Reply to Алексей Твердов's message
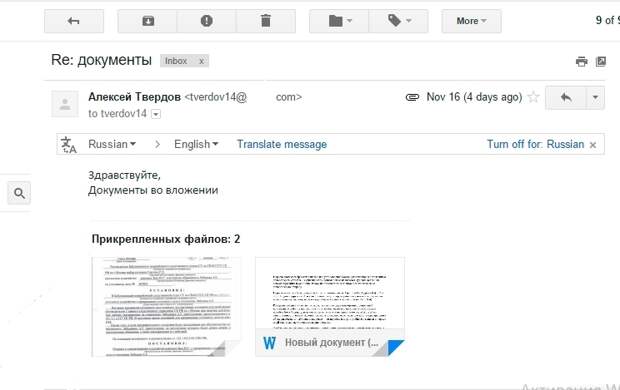This screenshot has height=390, width=620. tap(565, 97)
